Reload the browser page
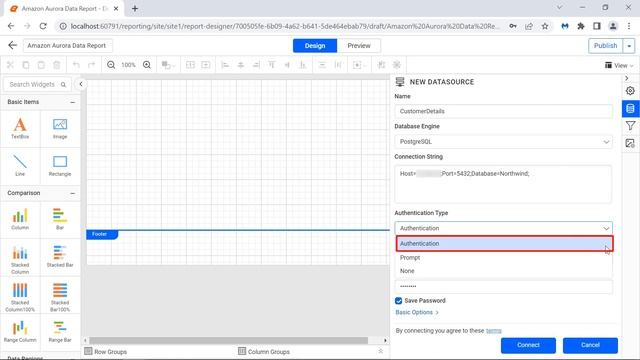 [x=43, y=26]
